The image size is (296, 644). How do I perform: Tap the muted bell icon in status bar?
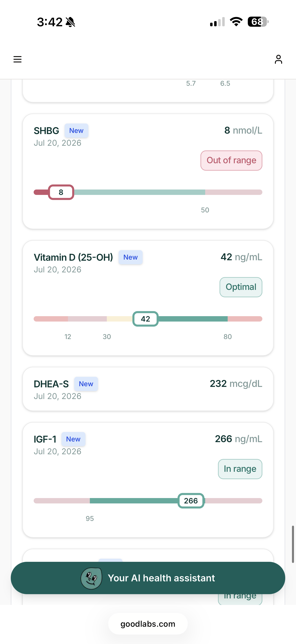pos(70,22)
